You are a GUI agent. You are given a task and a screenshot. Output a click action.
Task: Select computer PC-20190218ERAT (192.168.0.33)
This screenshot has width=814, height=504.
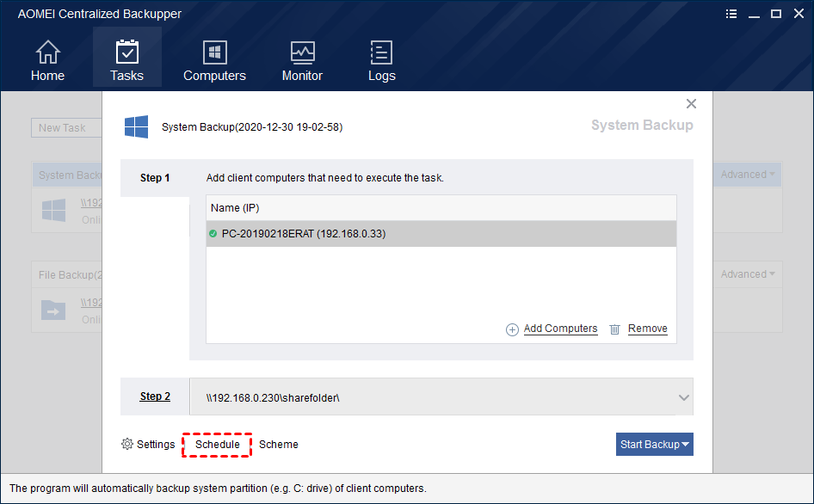(441, 234)
